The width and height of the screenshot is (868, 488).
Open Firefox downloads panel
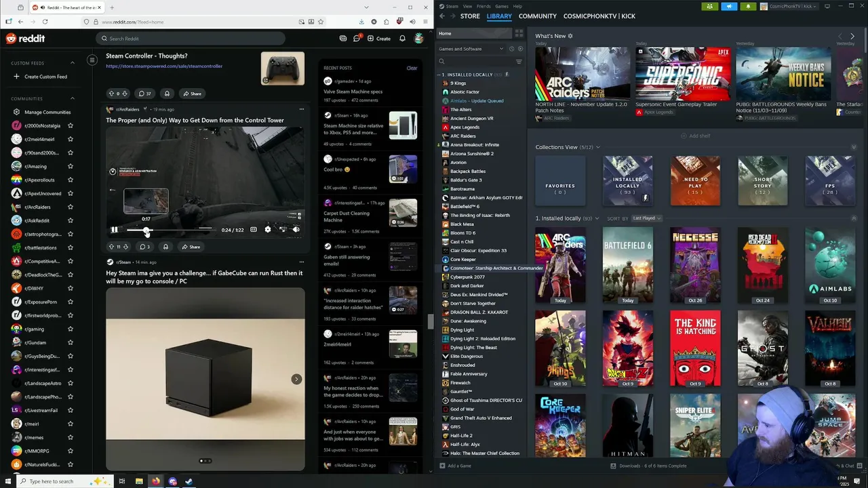tap(361, 22)
